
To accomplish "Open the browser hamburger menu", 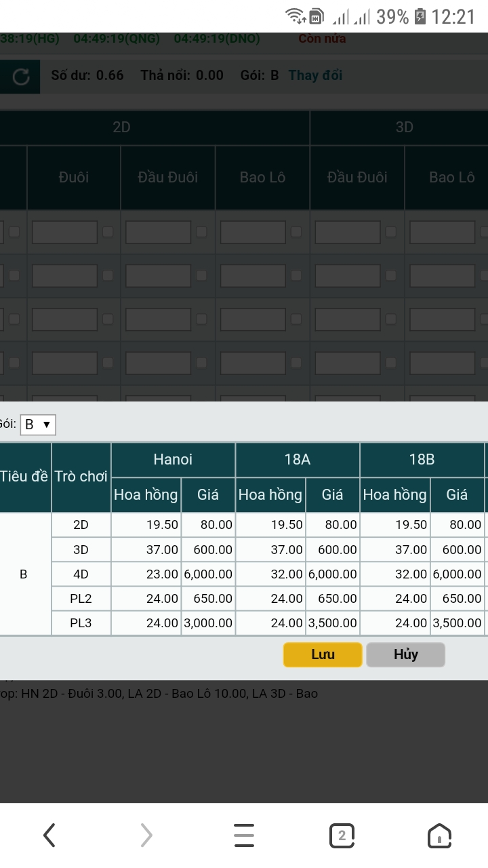I will (x=244, y=835).
